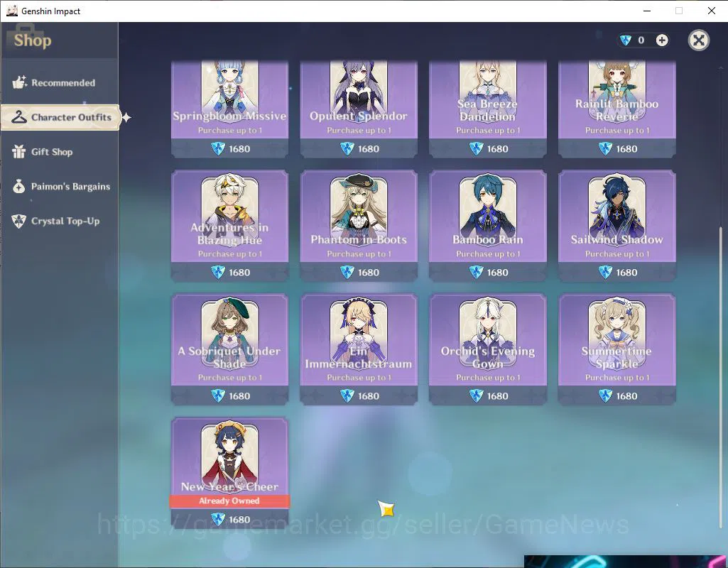The height and width of the screenshot is (568, 728).
Task: Open the Gift Shop tab
Action: tap(60, 152)
